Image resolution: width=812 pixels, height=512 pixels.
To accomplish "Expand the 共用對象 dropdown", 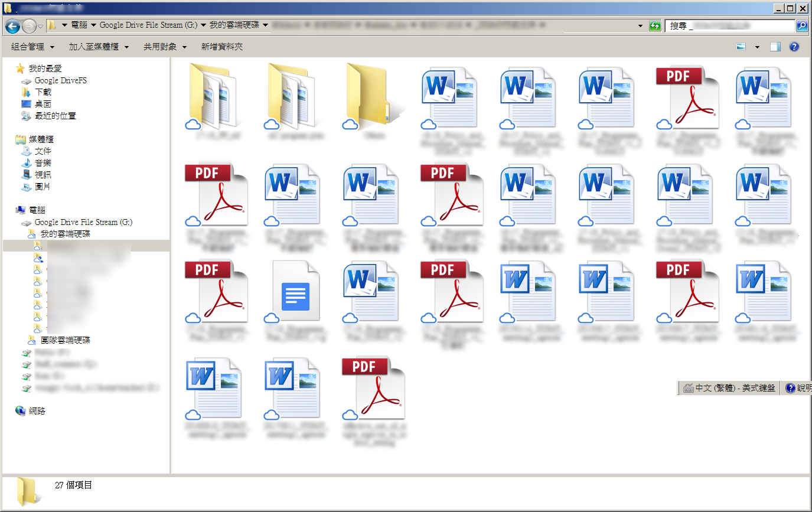I will [x=165, y=47].
